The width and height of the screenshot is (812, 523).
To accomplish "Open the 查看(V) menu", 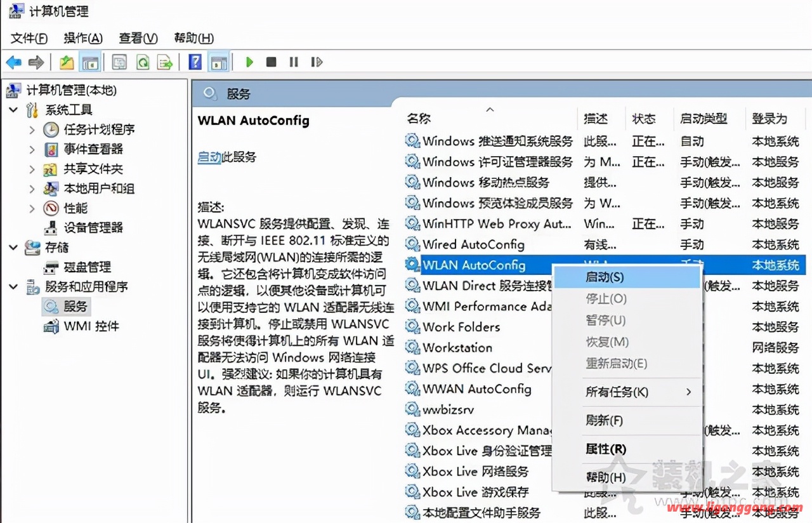I will pyautogui.click(x=138, y=38).
